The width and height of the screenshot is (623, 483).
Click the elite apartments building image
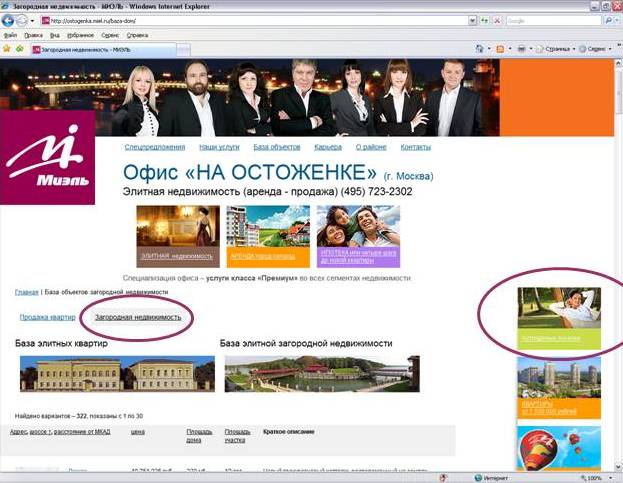point(117,374)
